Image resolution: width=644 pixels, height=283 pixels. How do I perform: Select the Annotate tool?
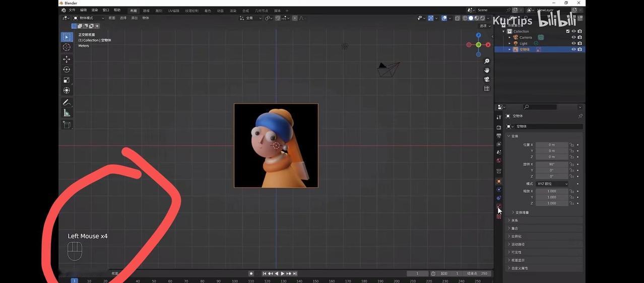click(x=67, y=102)
